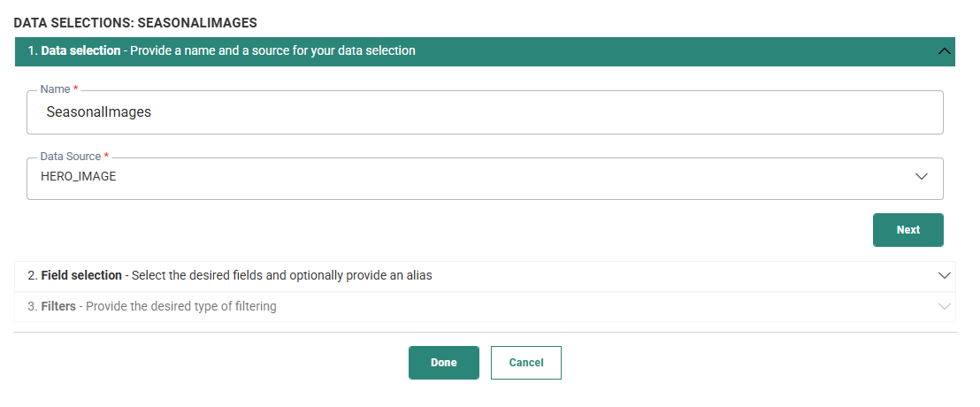Collapse the Data selection section chevron
The height and width of the screenshot is (407, 980).
(945, 51)
